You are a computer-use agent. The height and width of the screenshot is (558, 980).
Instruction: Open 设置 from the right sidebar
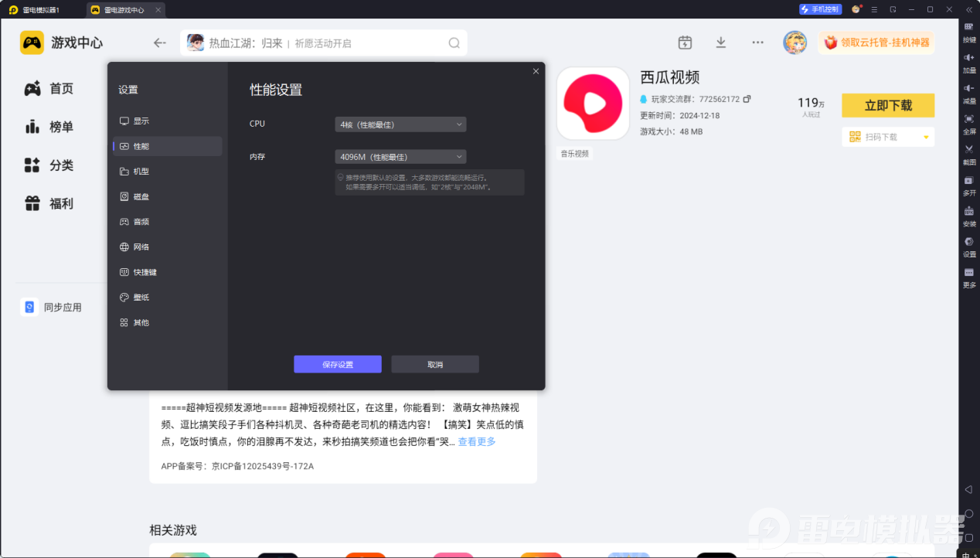[969, 247]
